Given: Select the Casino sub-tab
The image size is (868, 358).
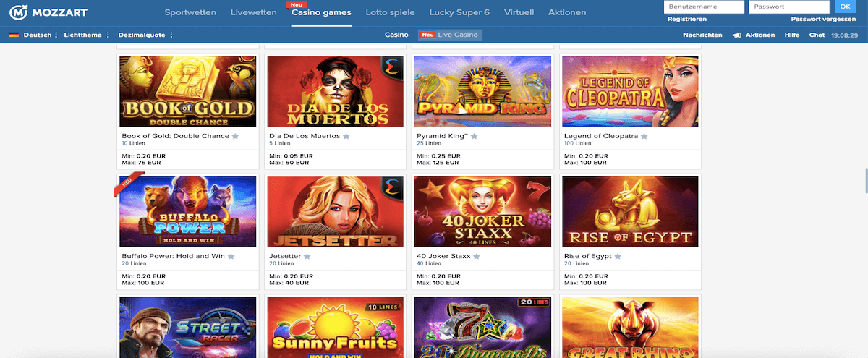Looking at the screenshot, I should (x=396, y=35).
